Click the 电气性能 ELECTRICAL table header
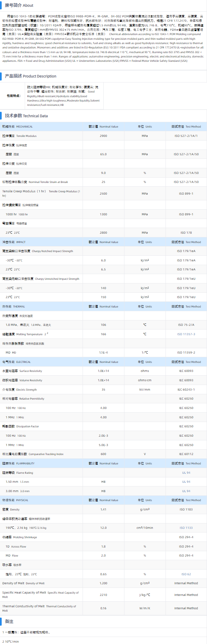Image resolution: width=207 pixels, height=644 pixels. click(16, 362)
